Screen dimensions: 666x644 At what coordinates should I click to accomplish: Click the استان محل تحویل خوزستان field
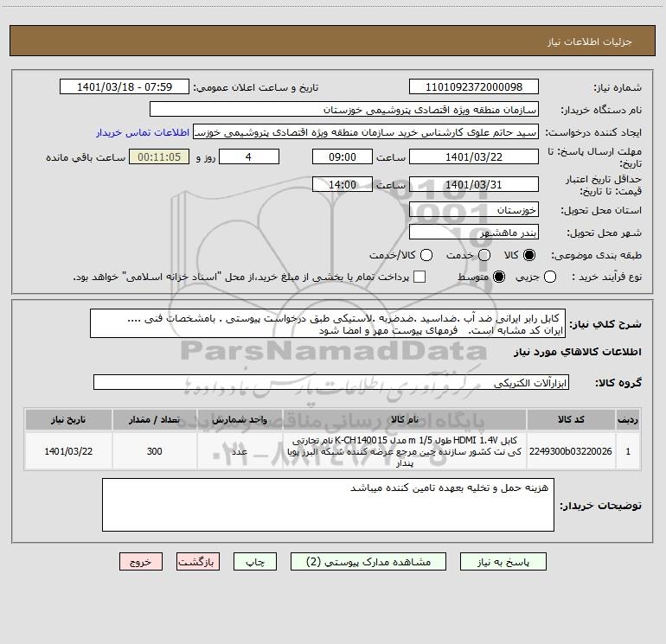click(474, 210)
